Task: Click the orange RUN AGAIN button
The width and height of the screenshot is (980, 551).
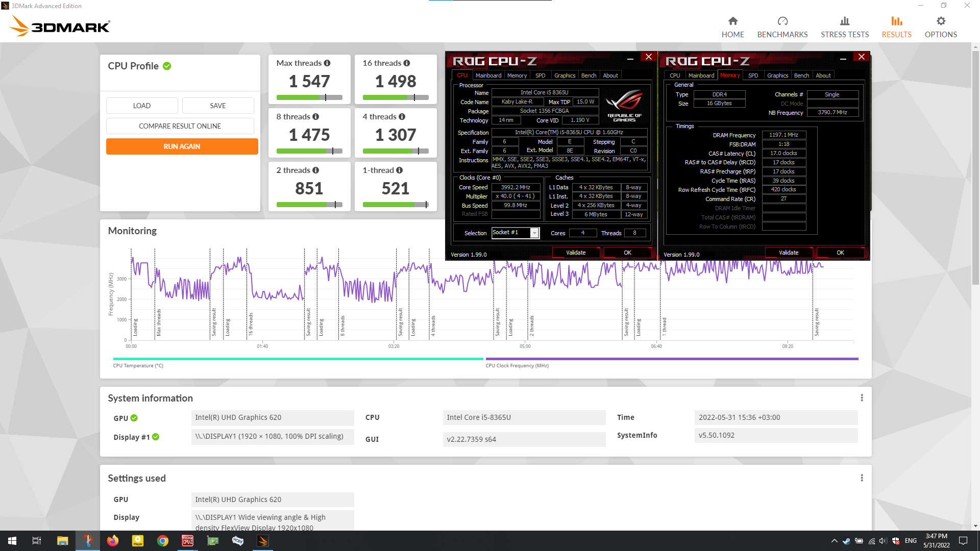Action: tap(182, 146)
